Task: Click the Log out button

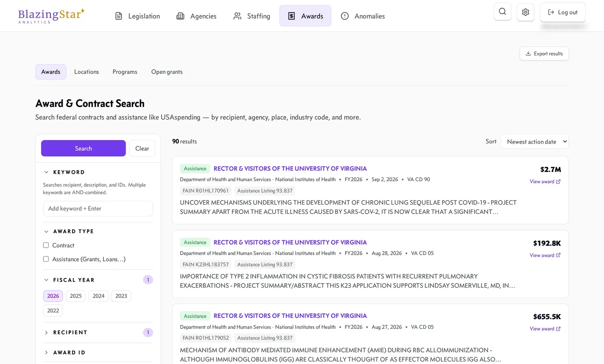Action: (x=562, y=12)
